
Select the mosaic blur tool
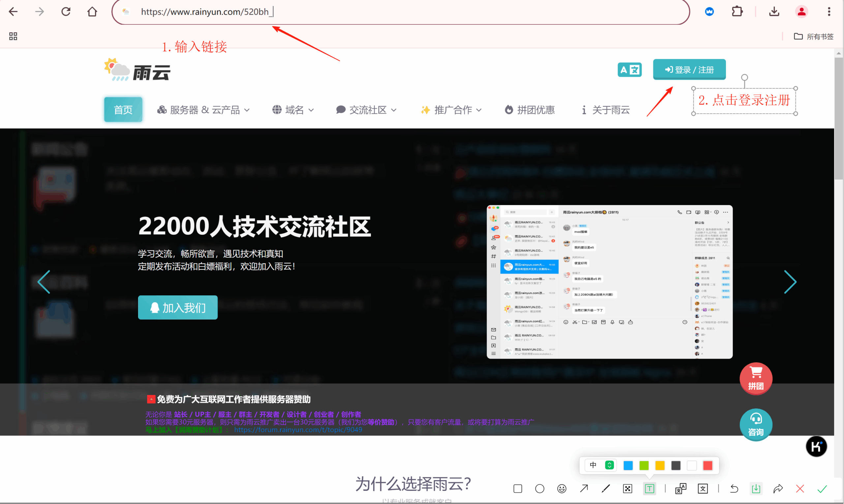(628, 489)
